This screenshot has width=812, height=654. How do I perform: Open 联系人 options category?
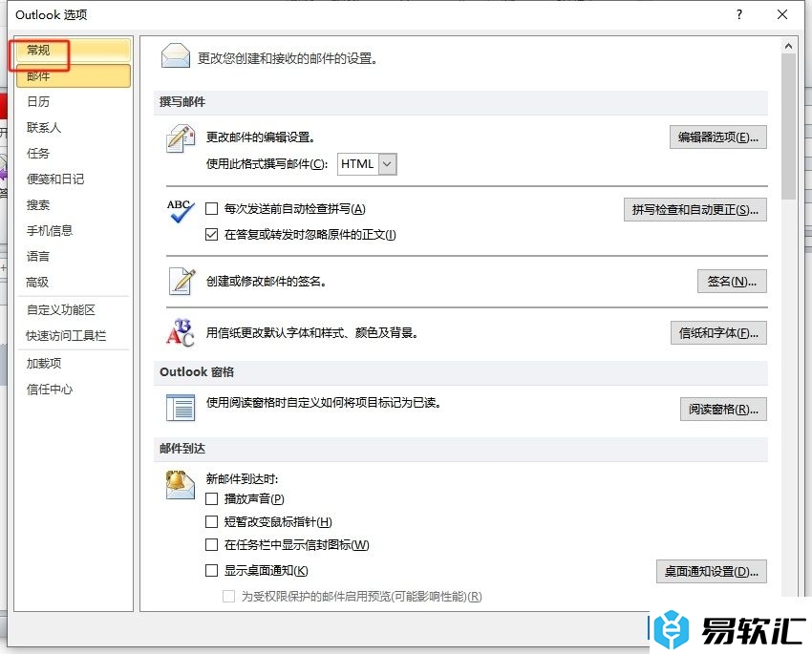pos(73,127)
